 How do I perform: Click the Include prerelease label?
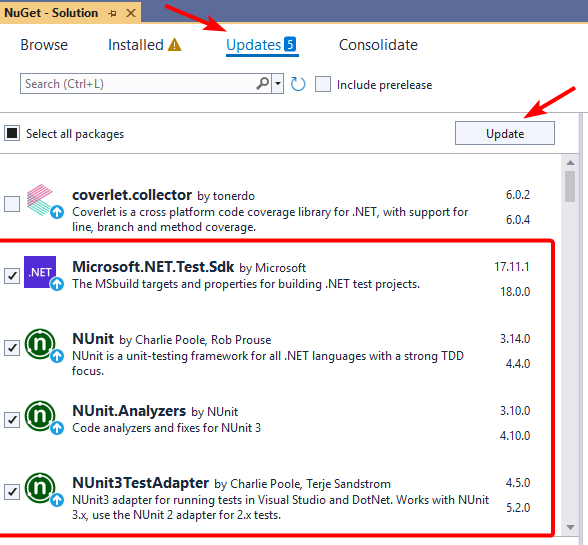[384, 85]
